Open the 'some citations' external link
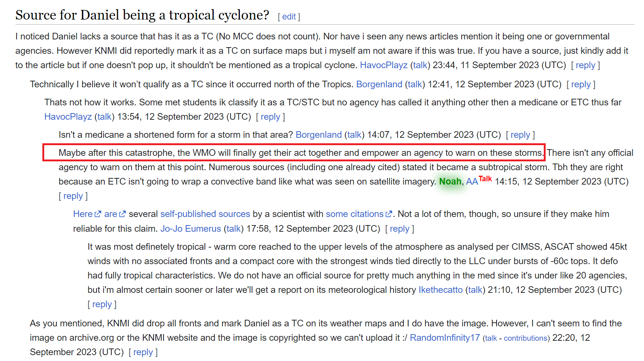The height and width of the screenshot is (361, 644). click(355, 214)
